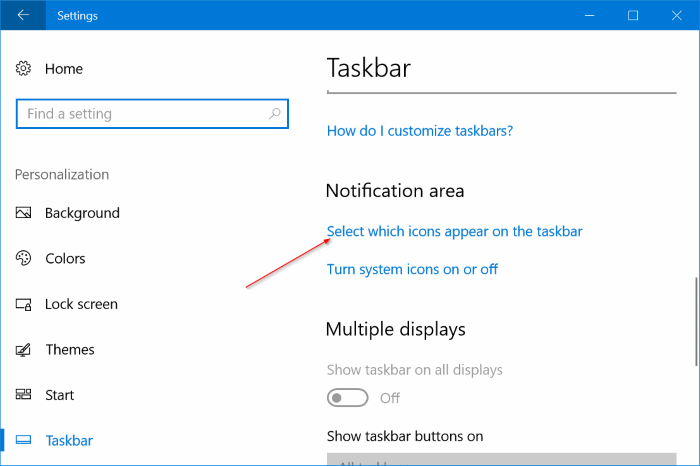Viewport: 700px width, 466px height.
Task: Focus the Find a setting box
Action: [x=152, y=114]
